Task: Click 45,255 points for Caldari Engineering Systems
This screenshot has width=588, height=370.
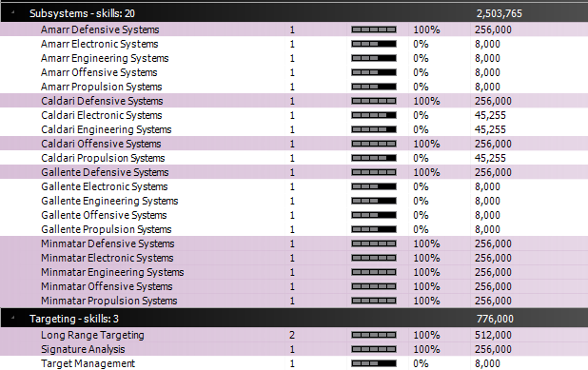Action: [490, 129]
